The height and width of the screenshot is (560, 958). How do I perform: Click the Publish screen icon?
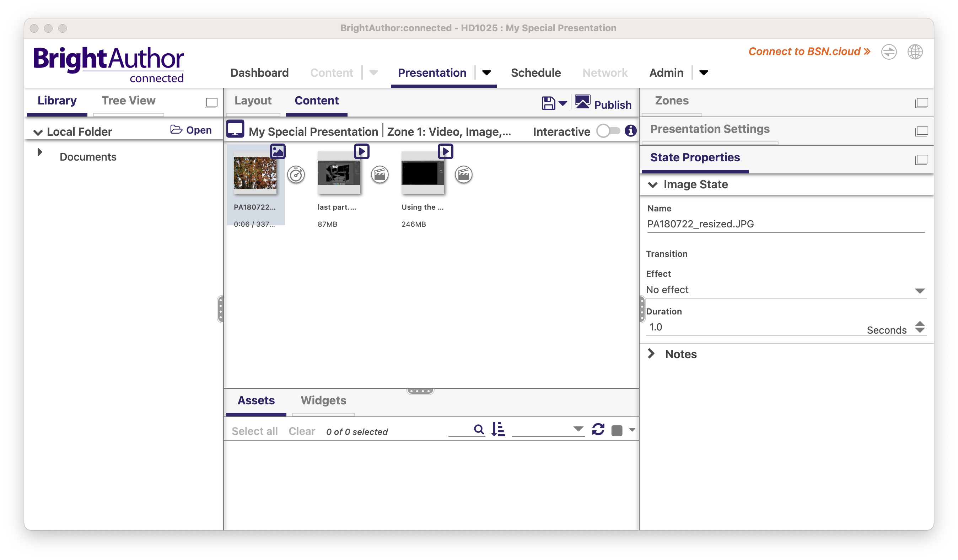click(582, 102)
